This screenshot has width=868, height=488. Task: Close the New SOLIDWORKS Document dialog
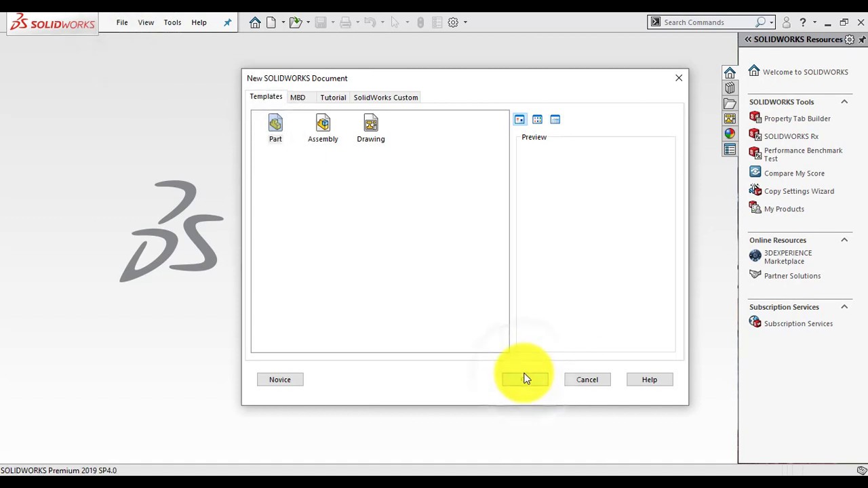[679, 78]
